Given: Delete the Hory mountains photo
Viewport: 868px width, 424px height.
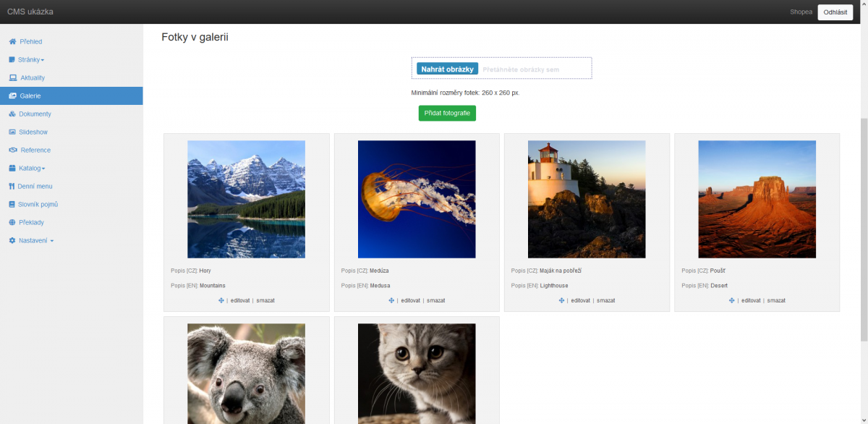Looking at the screenshot, I should (x=265, y=300).
